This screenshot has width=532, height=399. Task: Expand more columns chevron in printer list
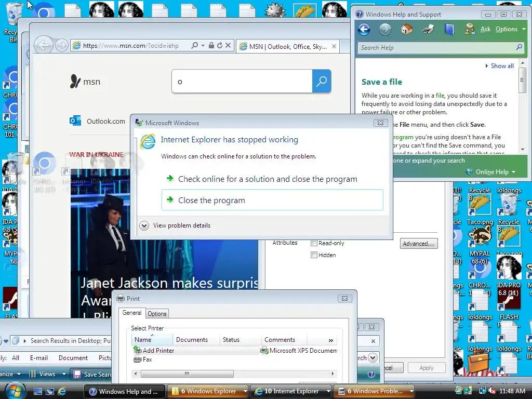pyautogui.click(x=330, y=340)
